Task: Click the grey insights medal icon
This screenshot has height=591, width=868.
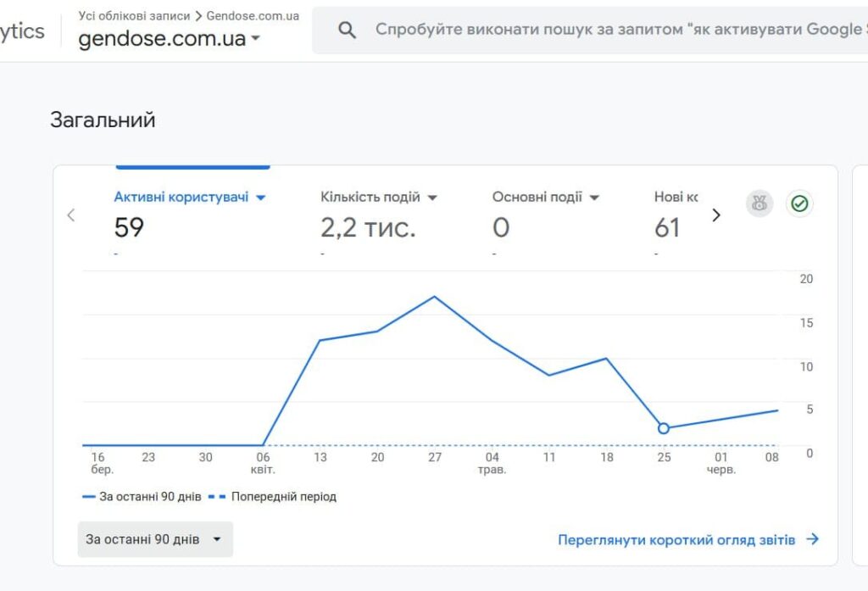Action: click(759, 204)
